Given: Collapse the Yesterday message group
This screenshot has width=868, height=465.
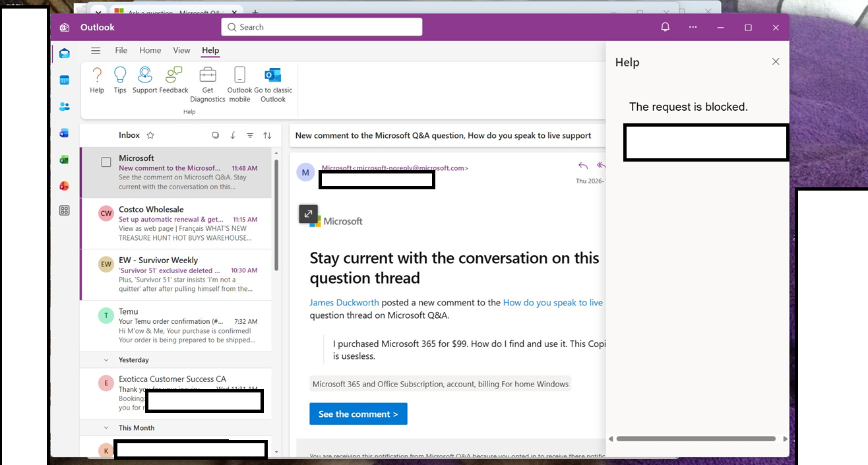Looking at the screenshot, I should tap(106, 360).
